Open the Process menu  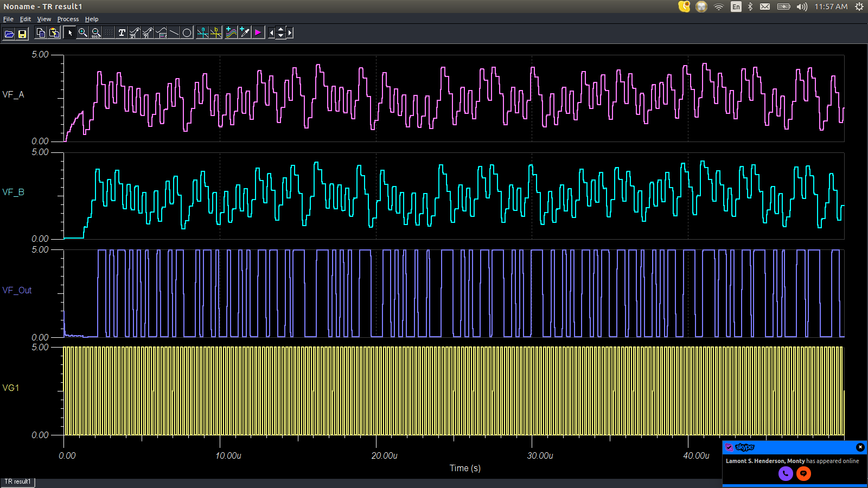(68, 18)
